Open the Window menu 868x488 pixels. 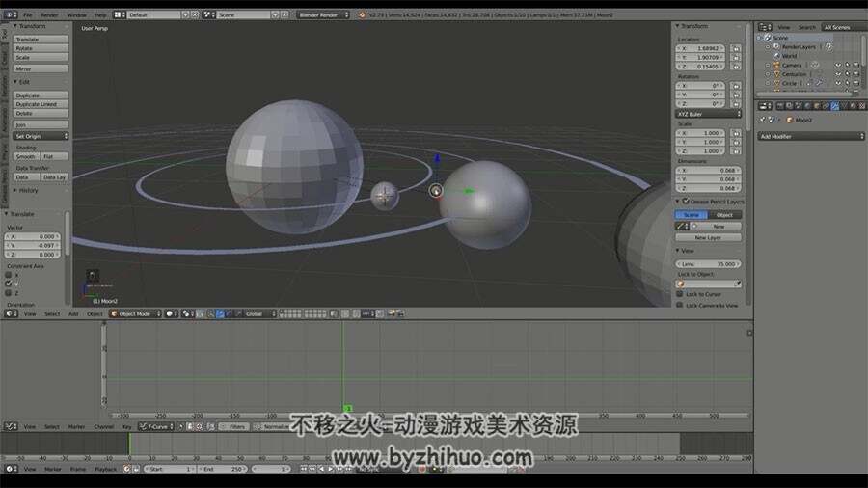tap(76, 14)
